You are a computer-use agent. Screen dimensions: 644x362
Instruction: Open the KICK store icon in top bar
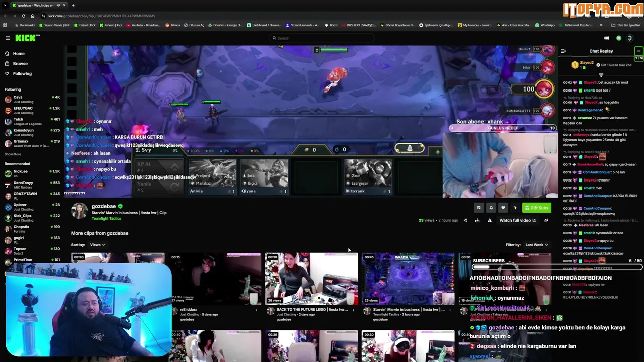(x=606, y=38)
